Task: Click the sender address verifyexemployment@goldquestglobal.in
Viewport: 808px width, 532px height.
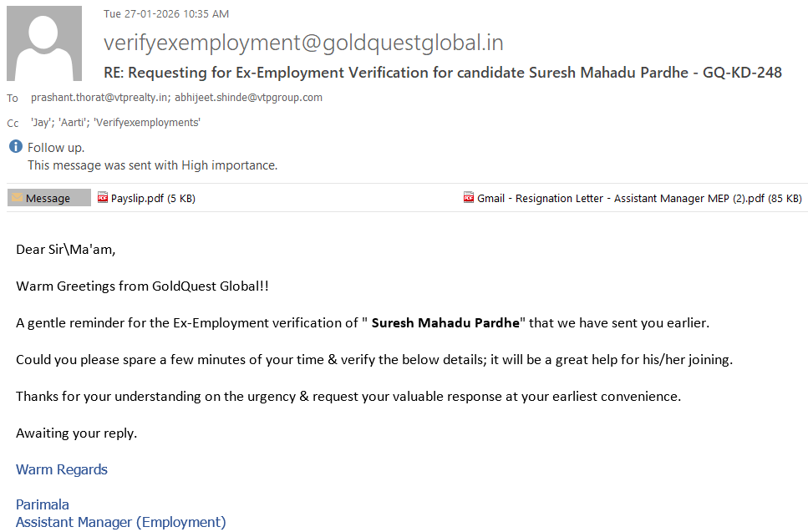Action: click(303, 43)
